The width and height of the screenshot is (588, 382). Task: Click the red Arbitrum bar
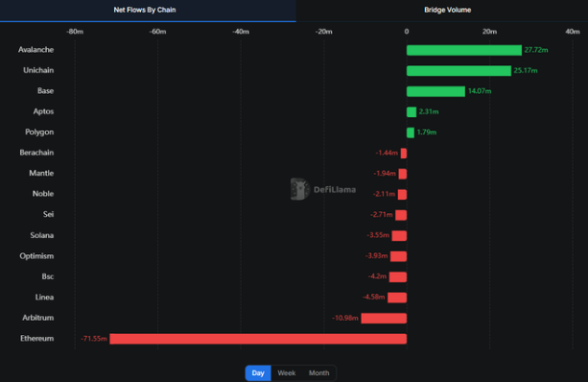[x=384, y=319]
